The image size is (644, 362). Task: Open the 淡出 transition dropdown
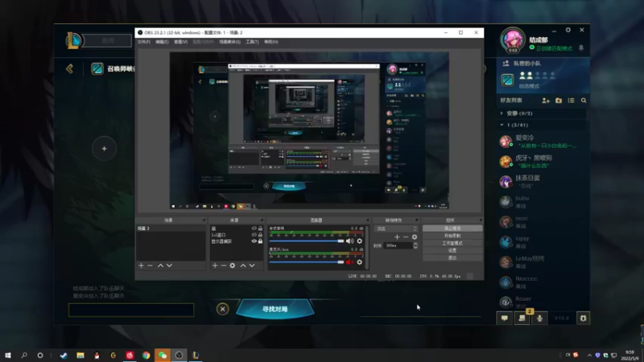(x=397, y=228)
